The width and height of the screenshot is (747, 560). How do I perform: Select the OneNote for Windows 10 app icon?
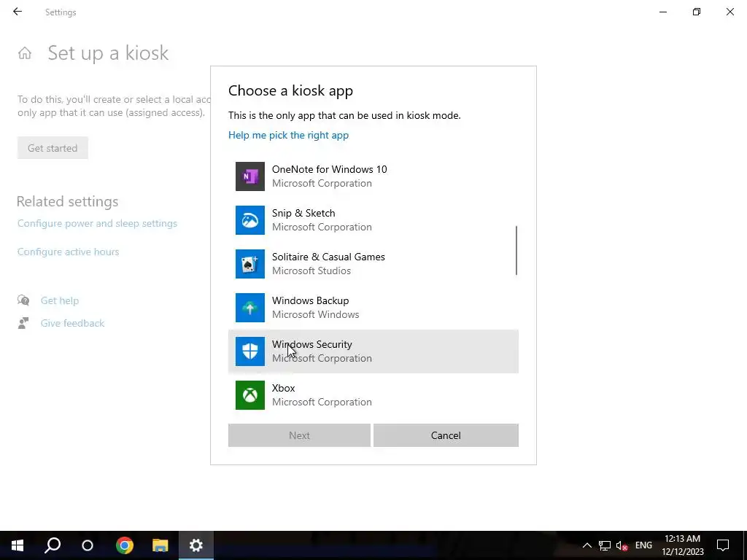pos(250,176)
